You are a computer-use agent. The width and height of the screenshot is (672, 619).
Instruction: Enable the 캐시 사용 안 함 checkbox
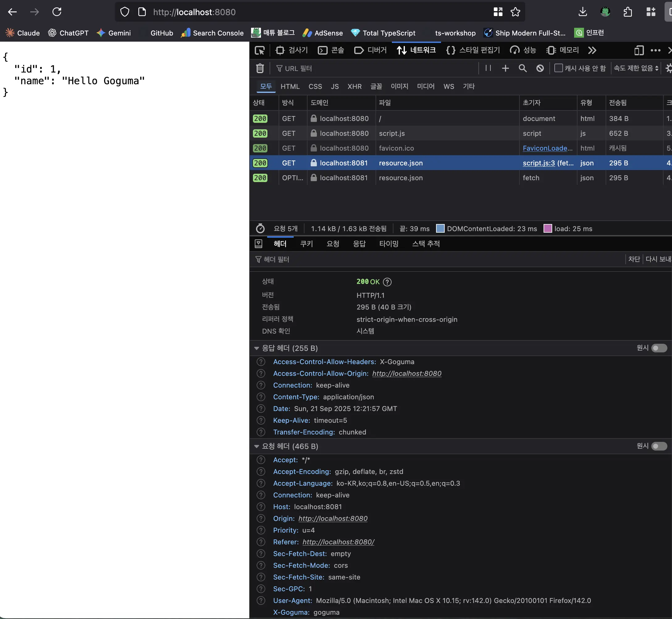[558, 68]
